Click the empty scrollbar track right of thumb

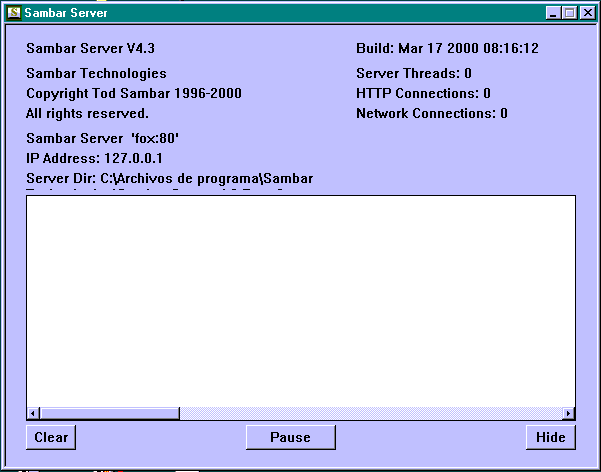(x=371, y=413)
